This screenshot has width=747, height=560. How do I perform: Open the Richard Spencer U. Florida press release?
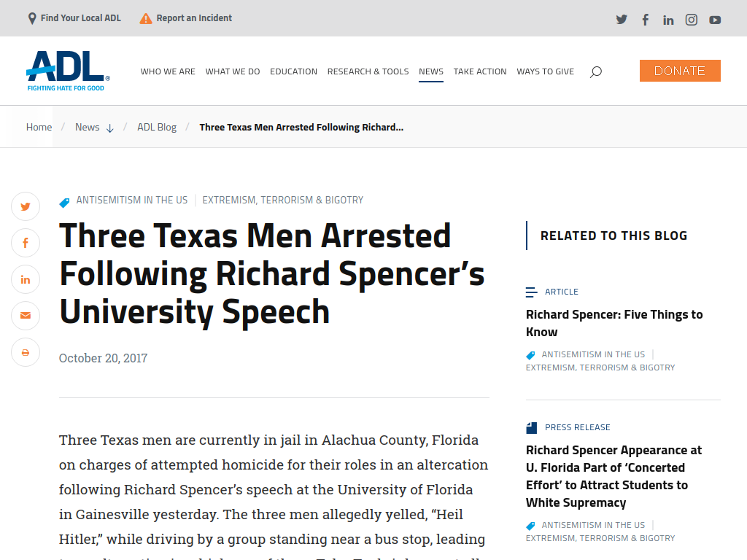click(x=614, y=477)
